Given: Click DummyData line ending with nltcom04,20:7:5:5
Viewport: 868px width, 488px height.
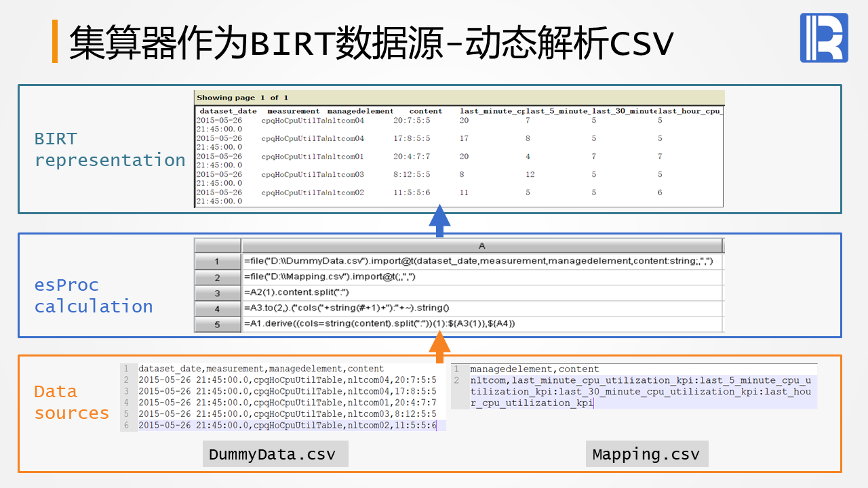Looking at the screenshot, I should pyautogui.click(x=288, y=380).
